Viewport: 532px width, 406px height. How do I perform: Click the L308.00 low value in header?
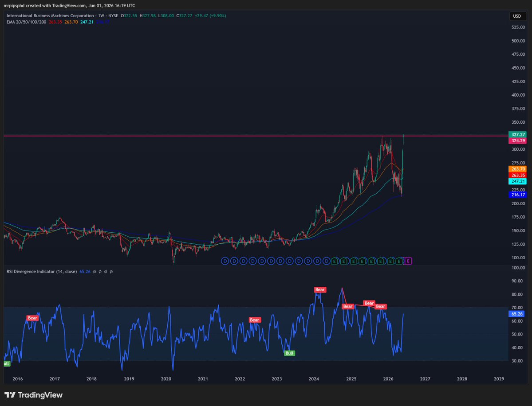[166, 16]
